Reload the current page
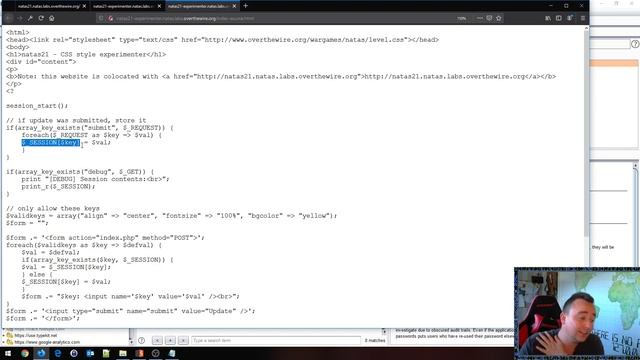The image size is (640, 360). (x=41, y=18)
